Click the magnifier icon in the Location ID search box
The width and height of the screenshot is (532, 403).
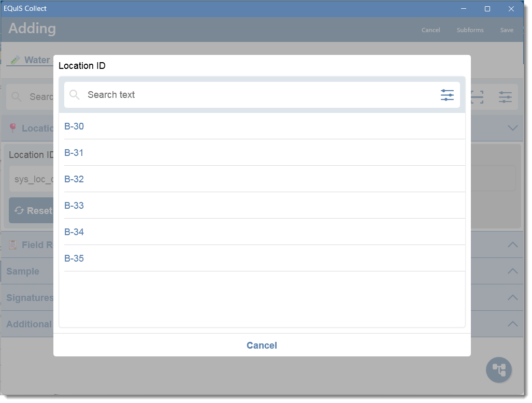tap(74, 95)
